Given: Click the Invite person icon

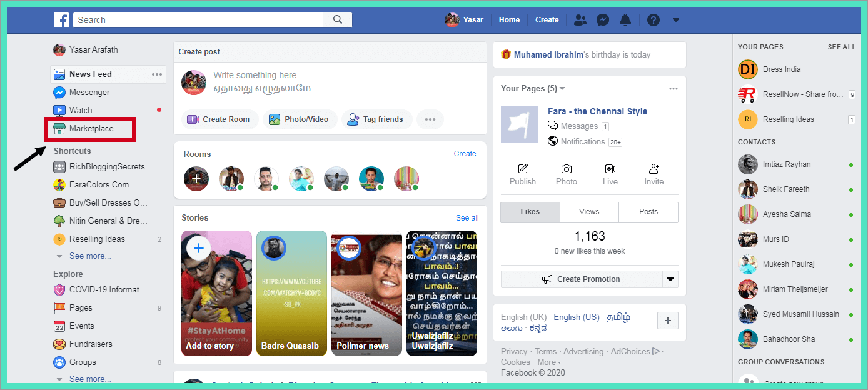Looking at the screenshot, I should coord(654,169).
